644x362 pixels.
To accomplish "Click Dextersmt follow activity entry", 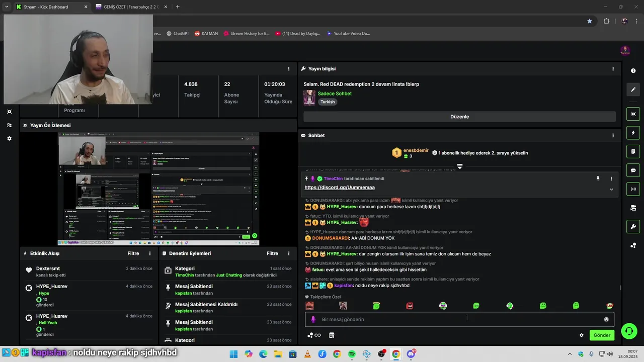I will pos(90,272).
